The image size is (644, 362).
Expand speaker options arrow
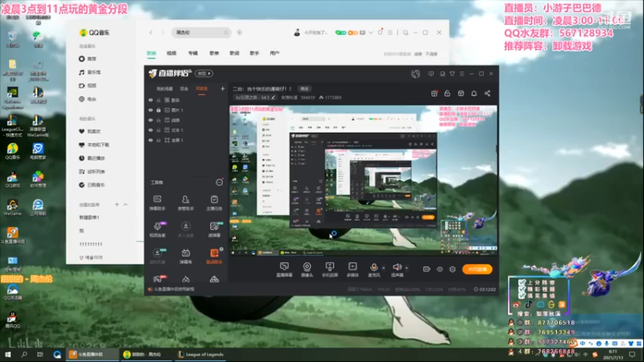point(407,268)
